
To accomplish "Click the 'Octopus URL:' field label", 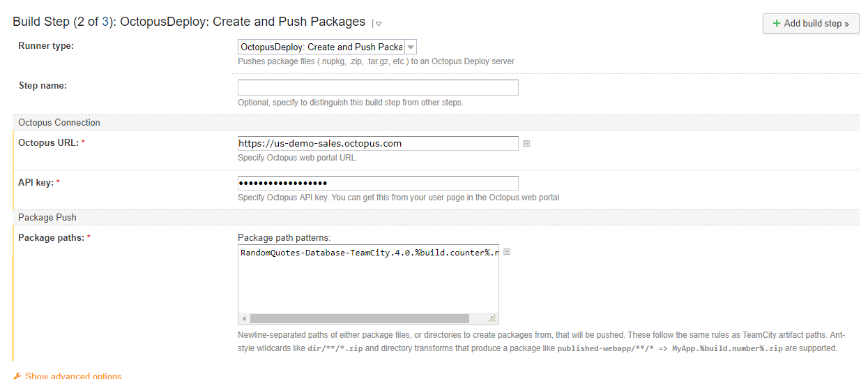I will 48,142.
